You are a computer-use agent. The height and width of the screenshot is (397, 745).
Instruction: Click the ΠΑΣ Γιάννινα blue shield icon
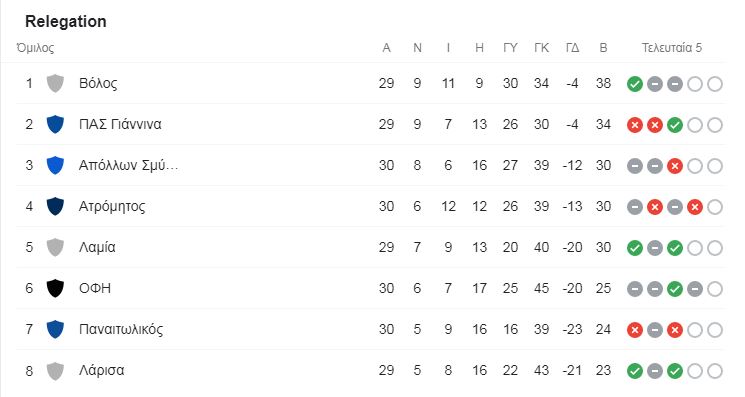coord(55,124)
